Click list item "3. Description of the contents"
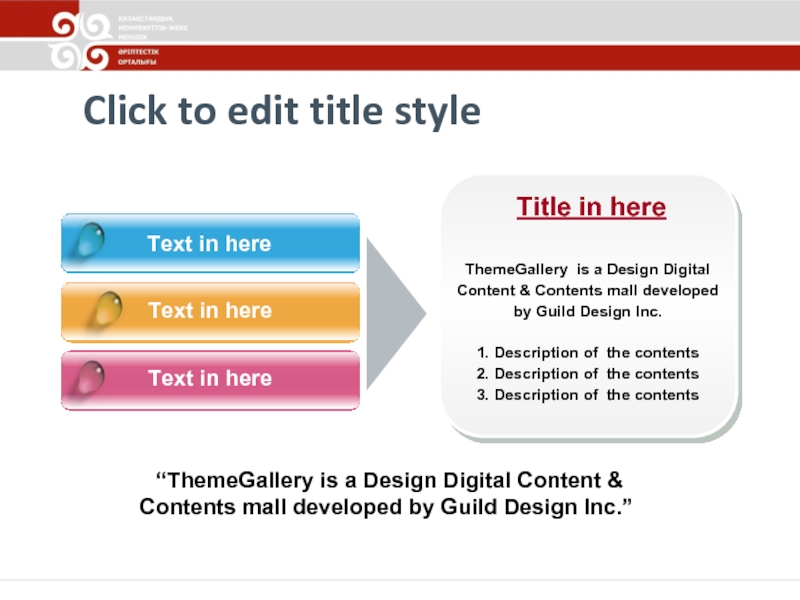This screenshot has height=600, width=800. [x=588, y=394]
